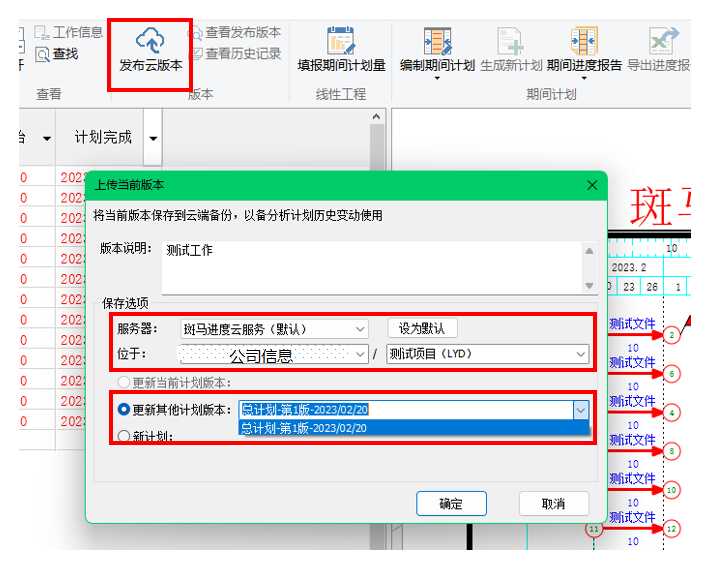Click the 设为默认 button
Viewport: 725px width, 573px height.
point(422,328)
